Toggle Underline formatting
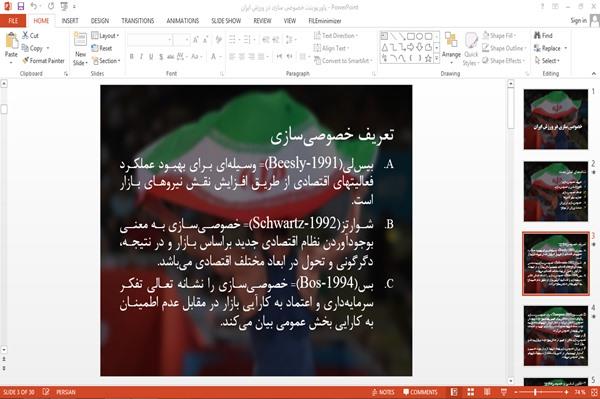Image resolution: width=600 pixels, height=399 pixels. 151,57
